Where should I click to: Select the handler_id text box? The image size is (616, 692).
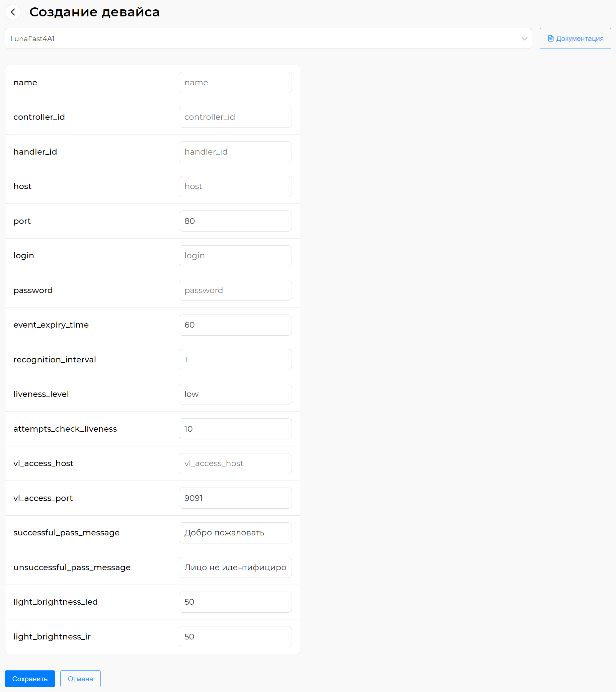click(235, 152)
